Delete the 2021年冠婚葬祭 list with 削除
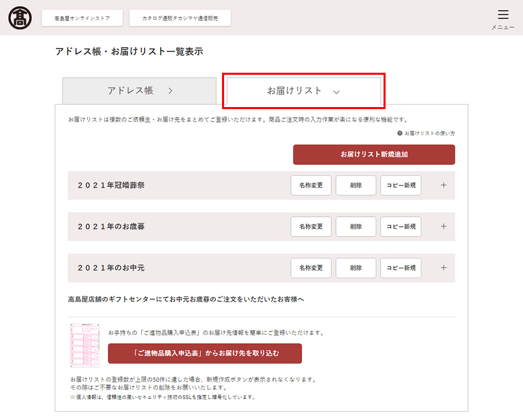This screenshot has height=420, width=523. coord(356,185)
